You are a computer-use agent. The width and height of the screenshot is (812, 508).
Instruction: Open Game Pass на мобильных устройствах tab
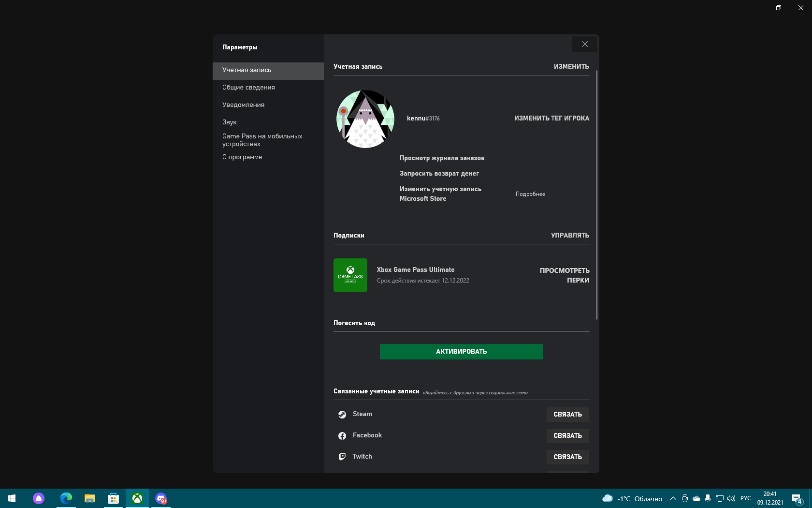[x=268, y=140]
